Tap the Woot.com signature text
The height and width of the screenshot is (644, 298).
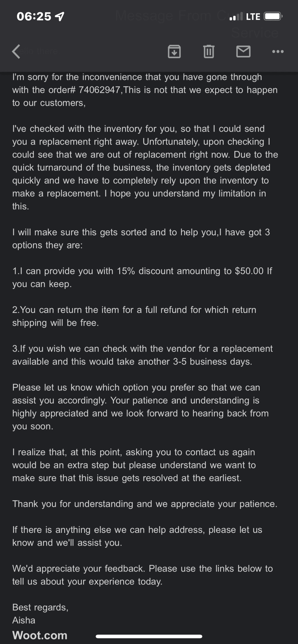[x=40, y=635]
